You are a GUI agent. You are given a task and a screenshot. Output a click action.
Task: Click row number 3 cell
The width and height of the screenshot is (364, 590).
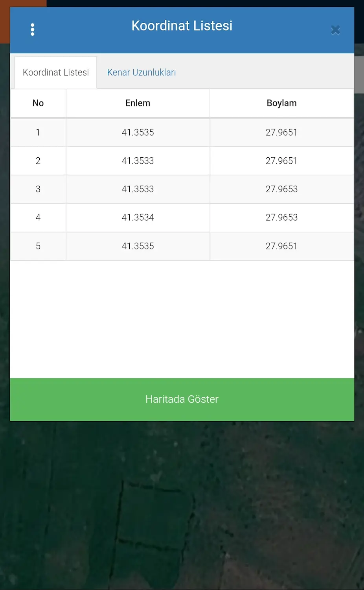(x=38, y=189)
